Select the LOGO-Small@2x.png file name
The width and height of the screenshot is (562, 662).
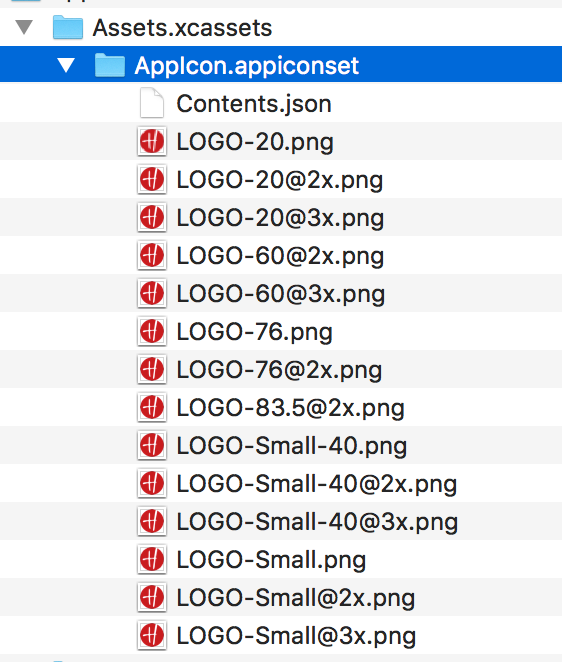click(x=296, y=598)
